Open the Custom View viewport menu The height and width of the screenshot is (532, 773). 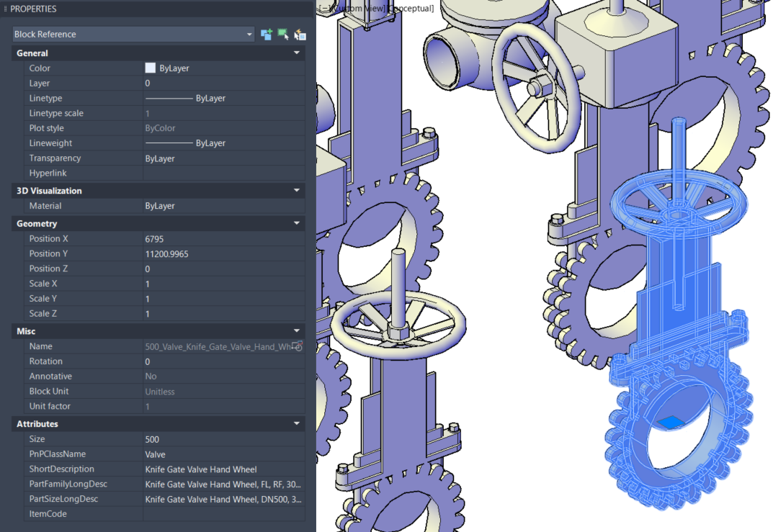pyautogui.click(x=357, y=9)
